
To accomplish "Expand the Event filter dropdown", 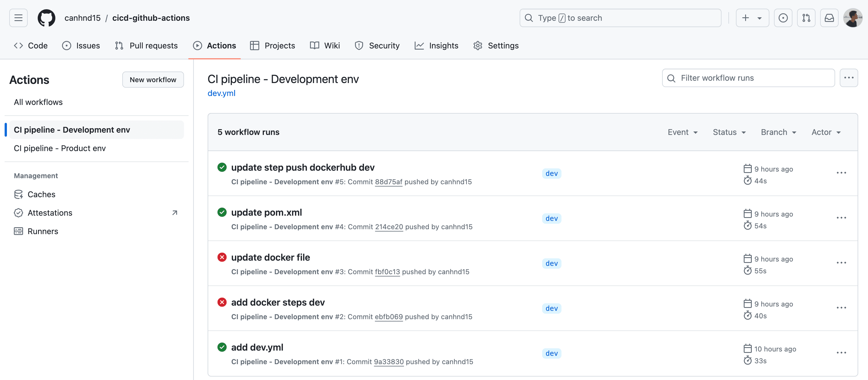I will [x=682, y=132].
